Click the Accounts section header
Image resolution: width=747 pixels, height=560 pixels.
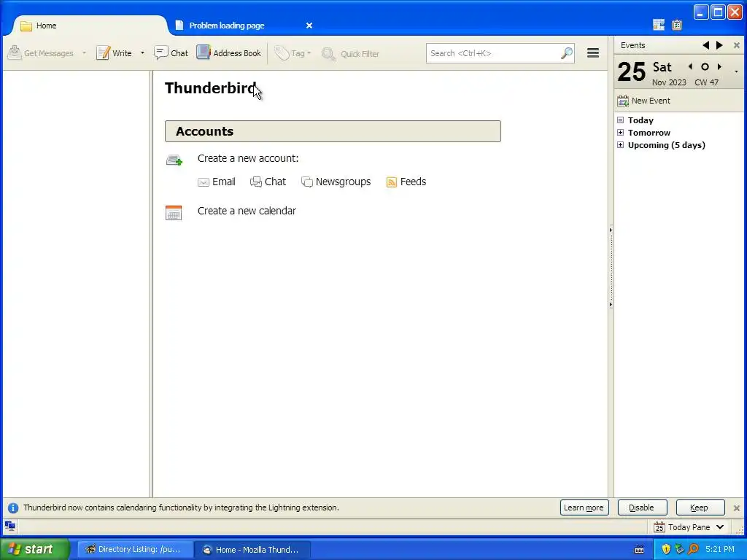(x=333, y=131)
